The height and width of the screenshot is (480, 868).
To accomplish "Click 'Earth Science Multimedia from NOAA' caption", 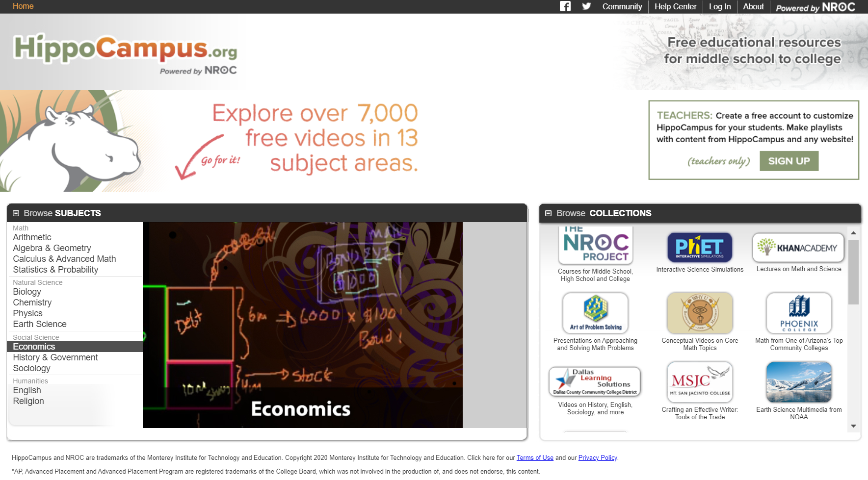I will coord(799,413).
